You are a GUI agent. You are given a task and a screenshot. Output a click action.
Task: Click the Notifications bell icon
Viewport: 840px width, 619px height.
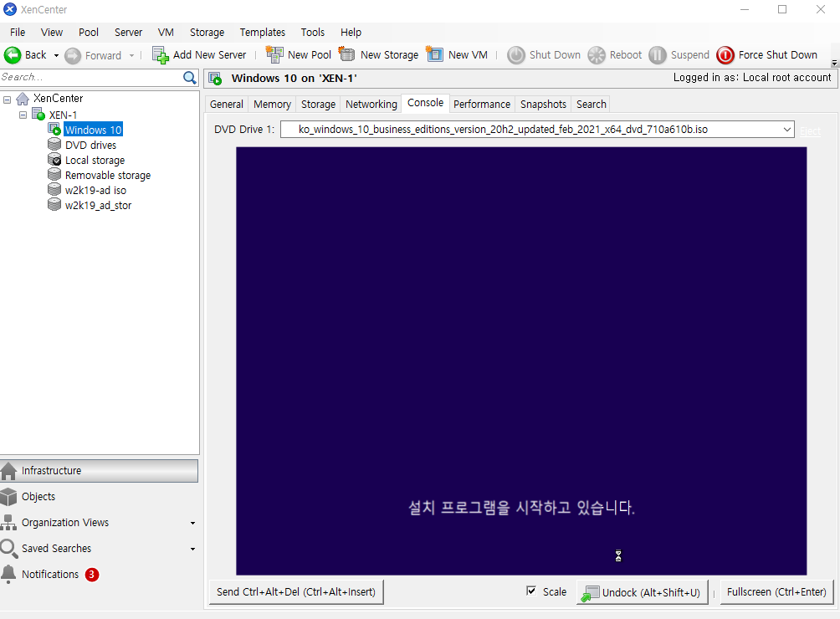point(8,574)
